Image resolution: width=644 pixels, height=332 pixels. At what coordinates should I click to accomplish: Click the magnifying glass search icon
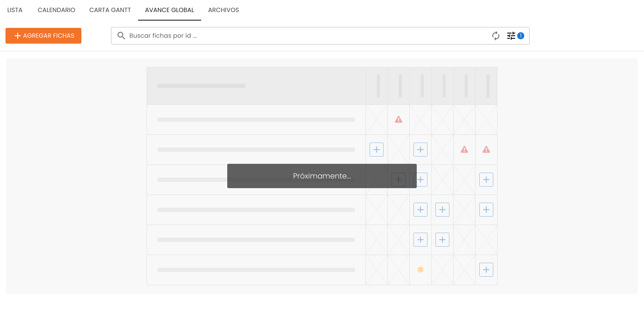coord(121,36)
